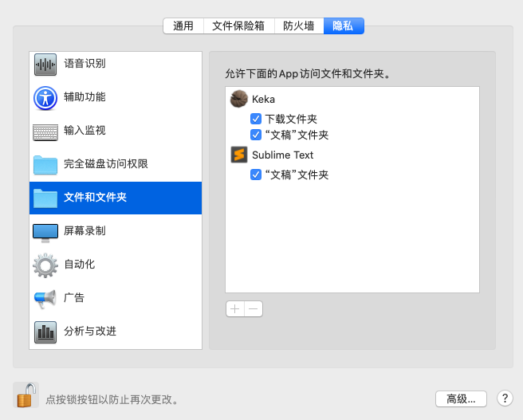The height and width of the screenshot is (420, 523).
Task: Click the padlock to lock settings
Action: [x=26, y=395]
